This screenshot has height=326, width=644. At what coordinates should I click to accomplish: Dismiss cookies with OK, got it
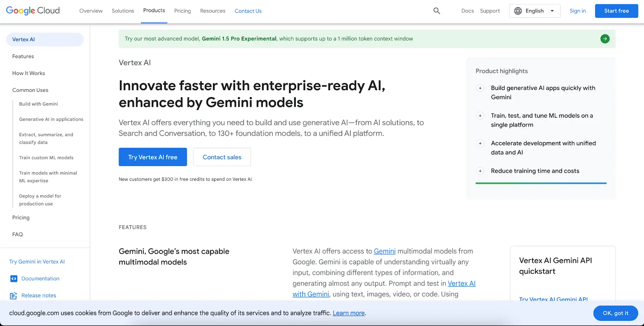(615, 313)
